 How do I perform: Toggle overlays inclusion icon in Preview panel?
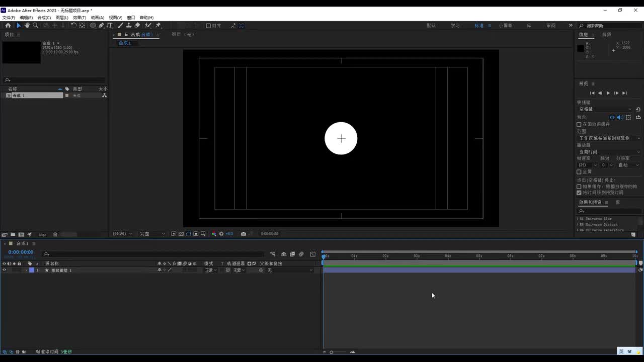628,117
